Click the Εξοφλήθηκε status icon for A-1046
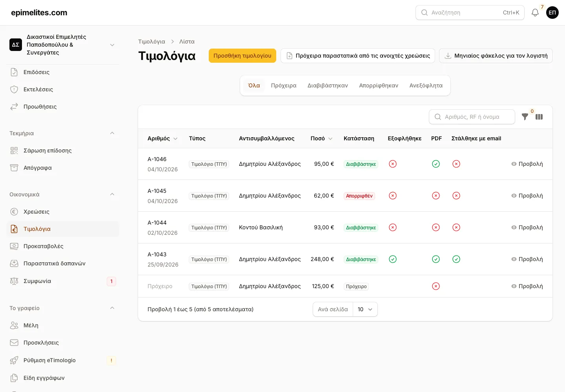The width and height of the screenshot is (565, 392). (393, 164)
